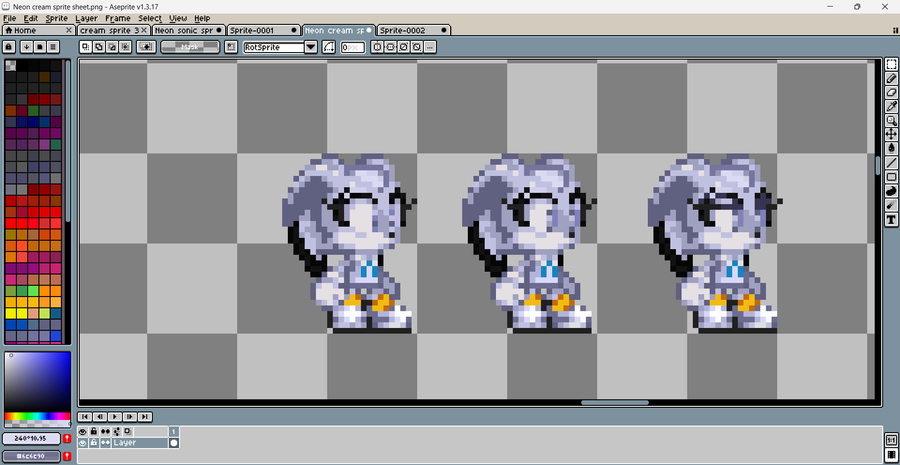This screenshot has height=465, width=900.
Task: Select the Rectangle shape tool
Action: [x=891, y=177]
